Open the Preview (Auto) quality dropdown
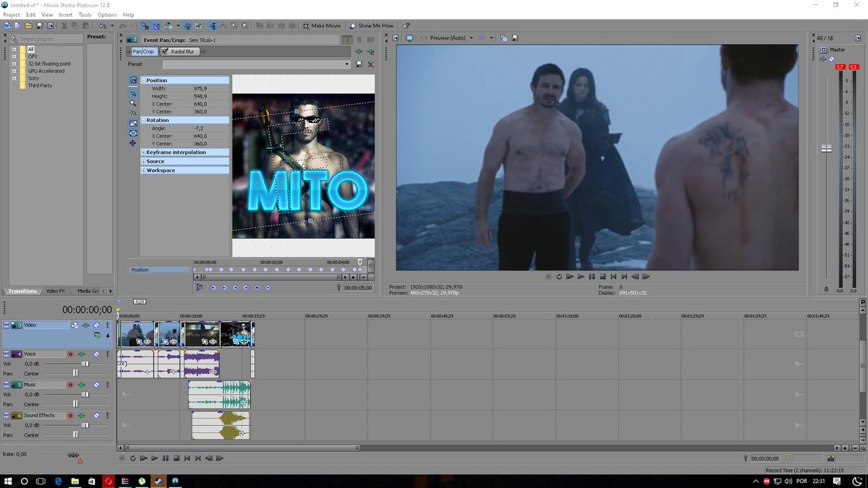 (x=471, y=38)
